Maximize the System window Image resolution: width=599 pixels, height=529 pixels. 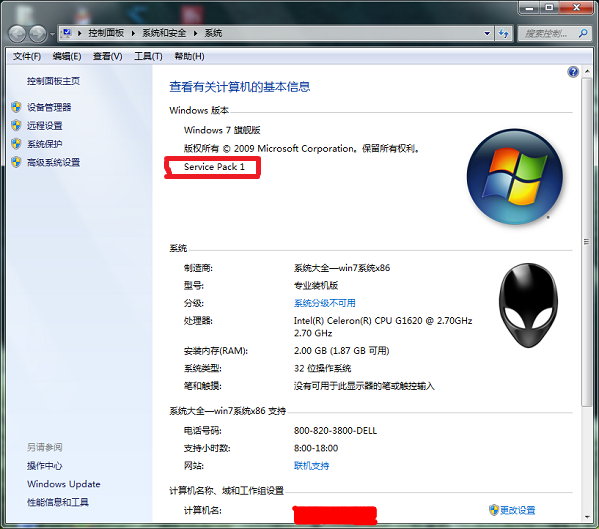(549, 7)
